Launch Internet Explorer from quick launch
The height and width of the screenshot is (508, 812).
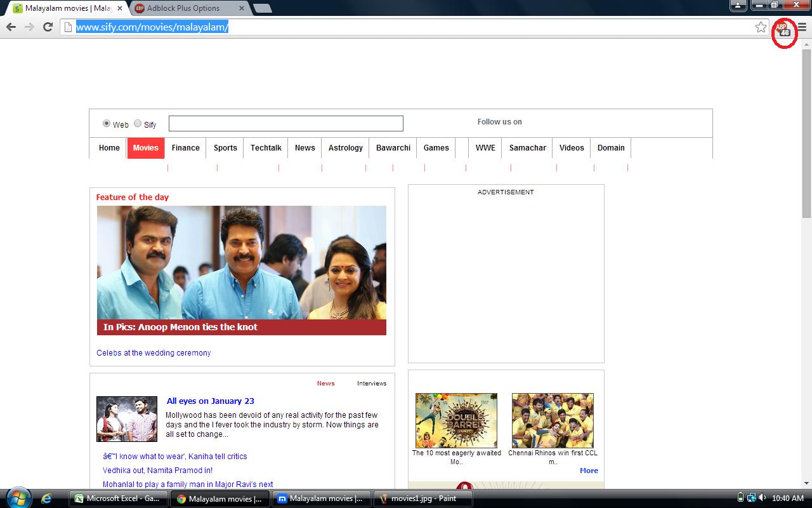(x=47, y=498)
